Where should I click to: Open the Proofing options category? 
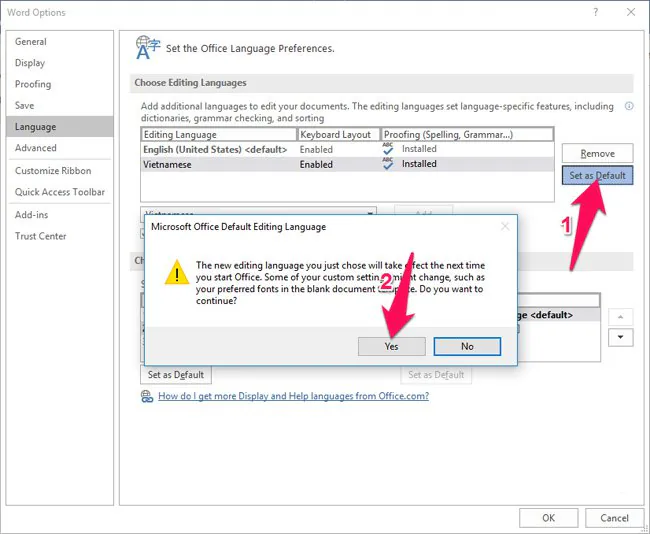(x=60, y=84)
